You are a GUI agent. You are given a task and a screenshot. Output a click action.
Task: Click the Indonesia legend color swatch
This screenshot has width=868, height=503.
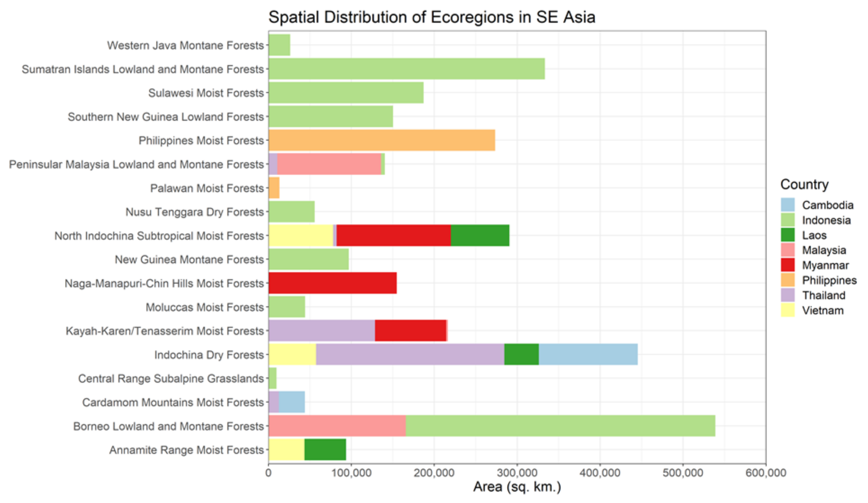coord(787,220)
